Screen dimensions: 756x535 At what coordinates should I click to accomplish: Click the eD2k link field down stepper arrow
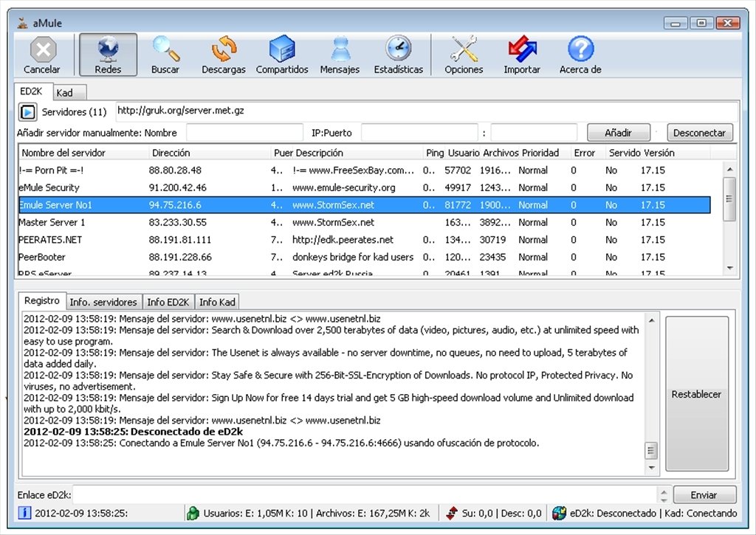click(664, 499)
